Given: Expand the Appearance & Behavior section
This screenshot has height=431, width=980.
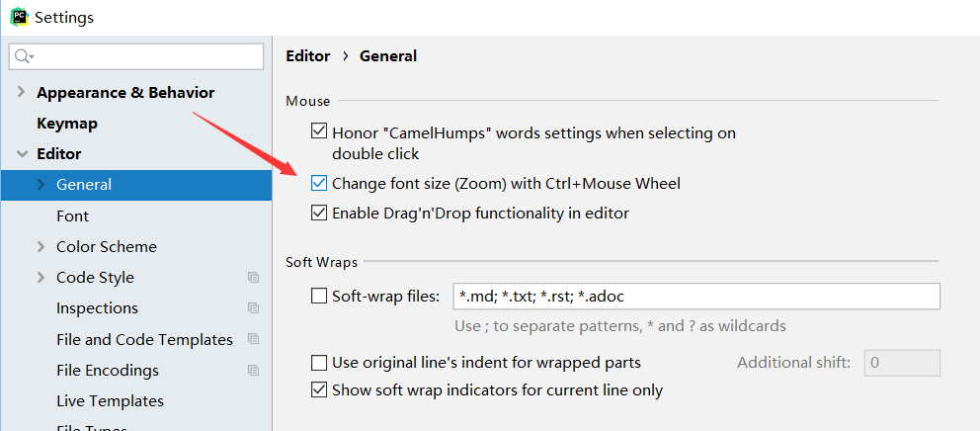Looking at the screenshot, I should pos(22,93).
